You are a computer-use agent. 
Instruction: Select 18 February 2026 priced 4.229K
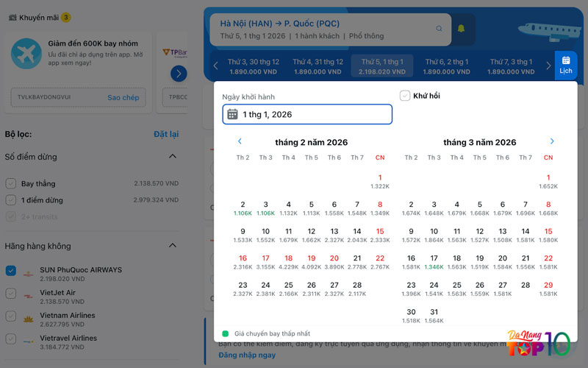pos(288,262)
